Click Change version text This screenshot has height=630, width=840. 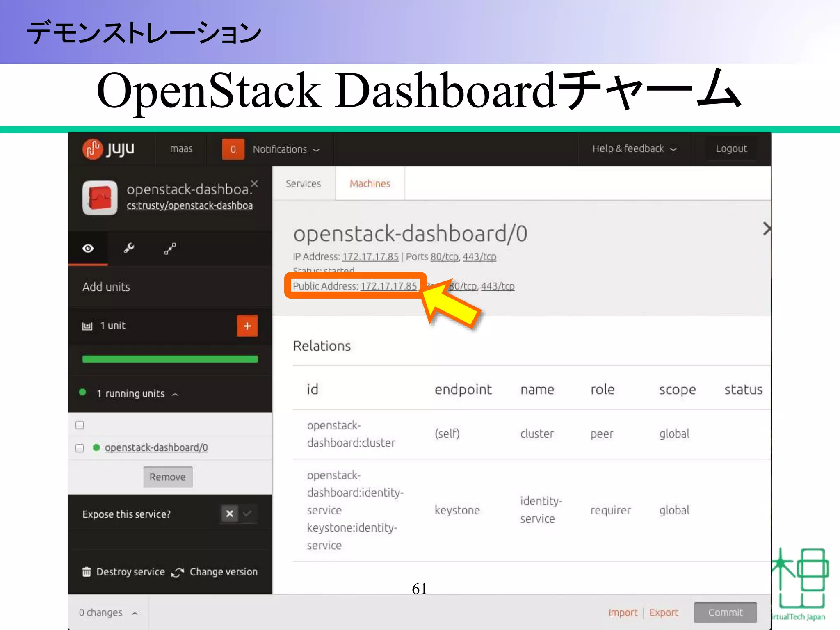tap(224, 571)
